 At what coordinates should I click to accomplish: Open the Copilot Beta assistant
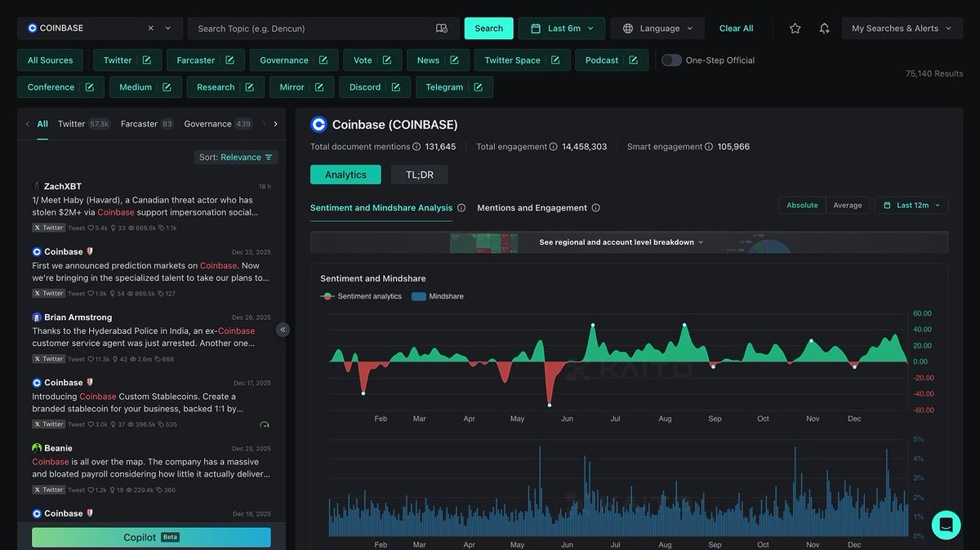click(150, 537)
